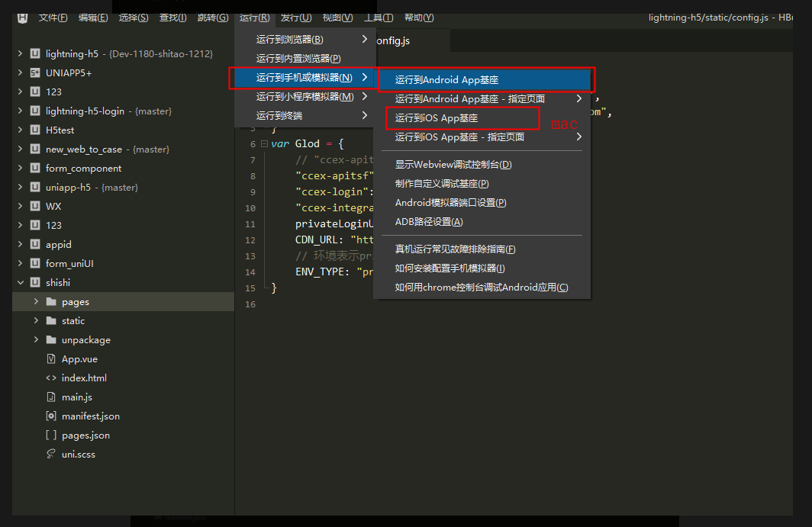
Task: Fold the Glod code block on line 6
Action: point(264,144)
